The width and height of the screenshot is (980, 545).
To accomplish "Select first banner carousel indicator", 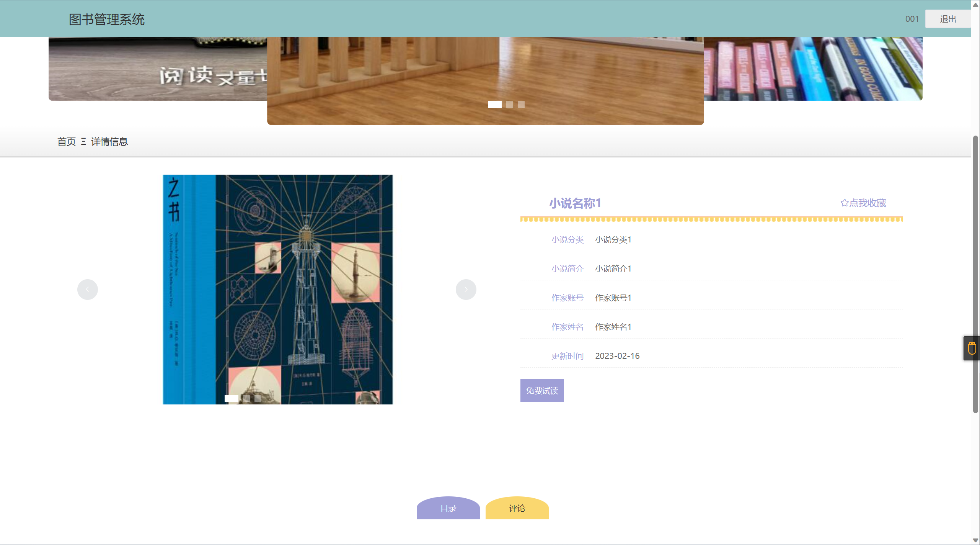I will 494,105.
